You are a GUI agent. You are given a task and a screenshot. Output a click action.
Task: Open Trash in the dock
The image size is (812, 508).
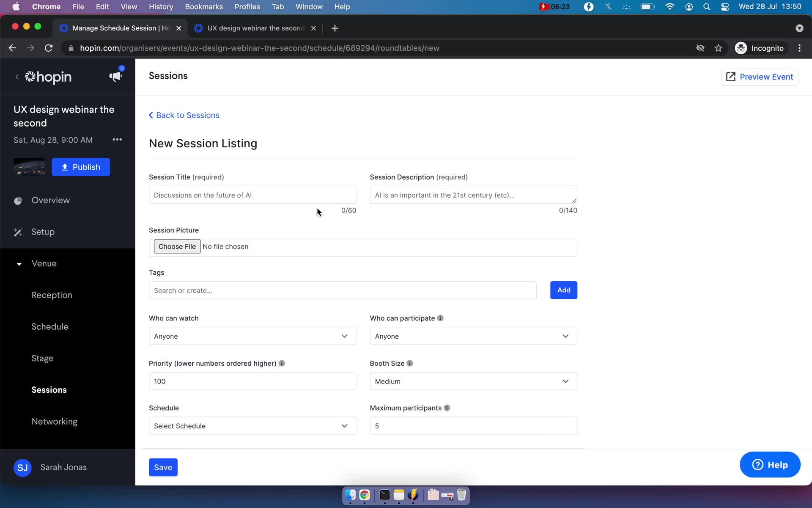click(x=461, y=494)
